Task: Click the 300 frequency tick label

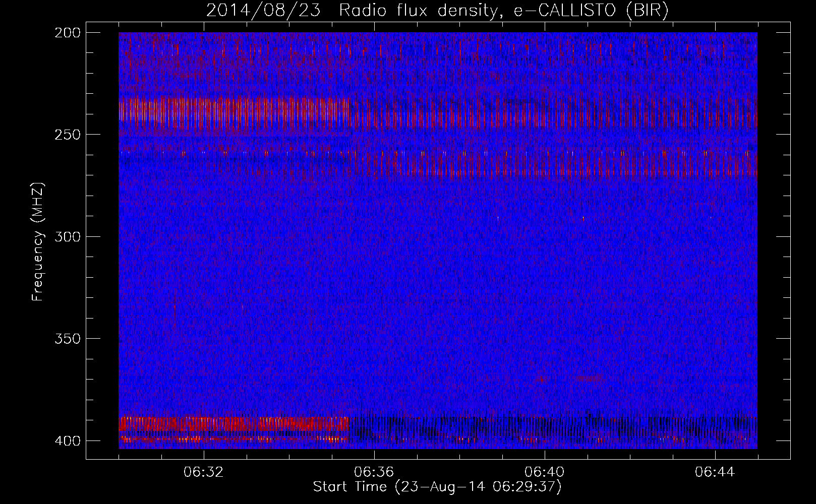Action: point(68,236)
